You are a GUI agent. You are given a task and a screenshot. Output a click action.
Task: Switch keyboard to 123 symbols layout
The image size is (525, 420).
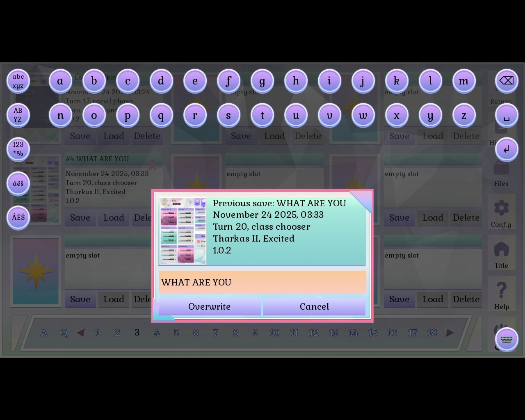click(x=18, y=149)
